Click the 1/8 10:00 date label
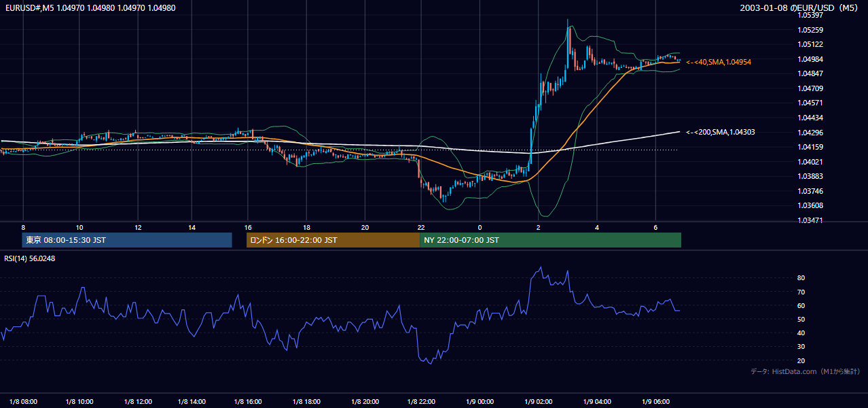Image resolution: width=868 pixels, height=408 pixels. coord(79,401)
